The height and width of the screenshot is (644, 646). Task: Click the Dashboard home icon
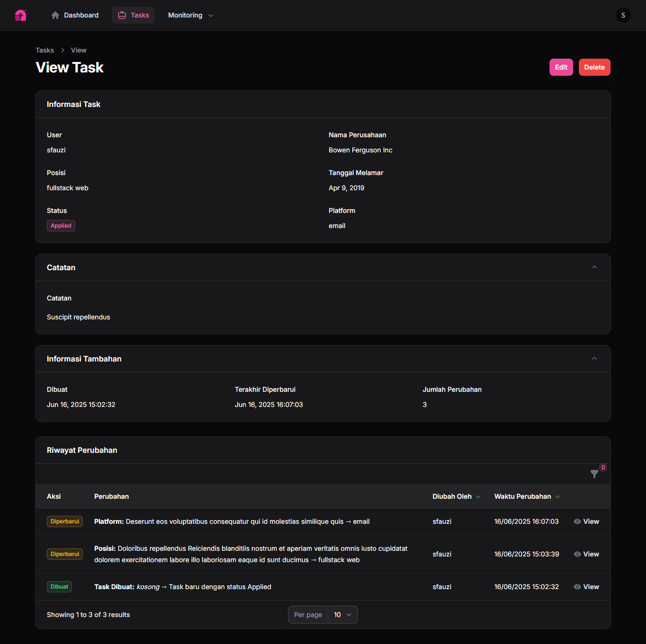(x=55, y=15)
